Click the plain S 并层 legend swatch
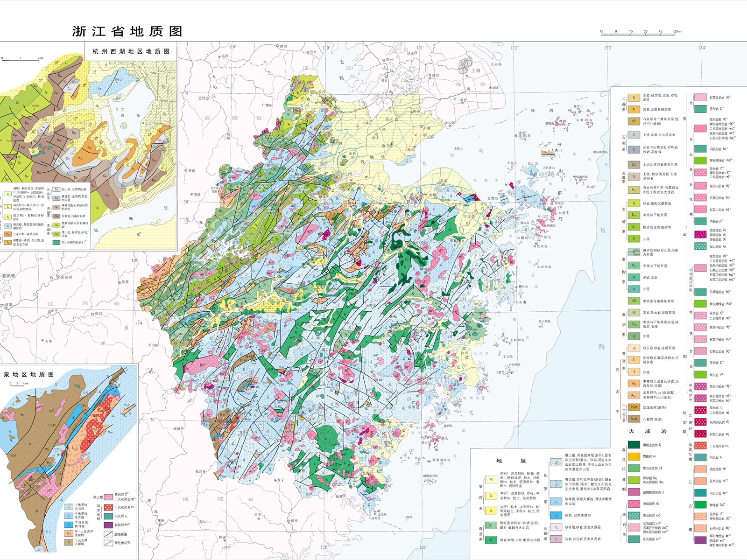 634,238
